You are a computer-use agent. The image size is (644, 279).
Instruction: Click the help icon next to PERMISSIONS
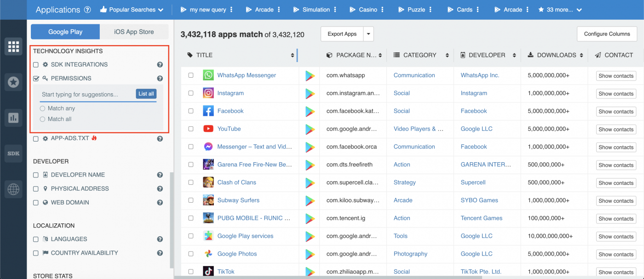coord(160,78)
